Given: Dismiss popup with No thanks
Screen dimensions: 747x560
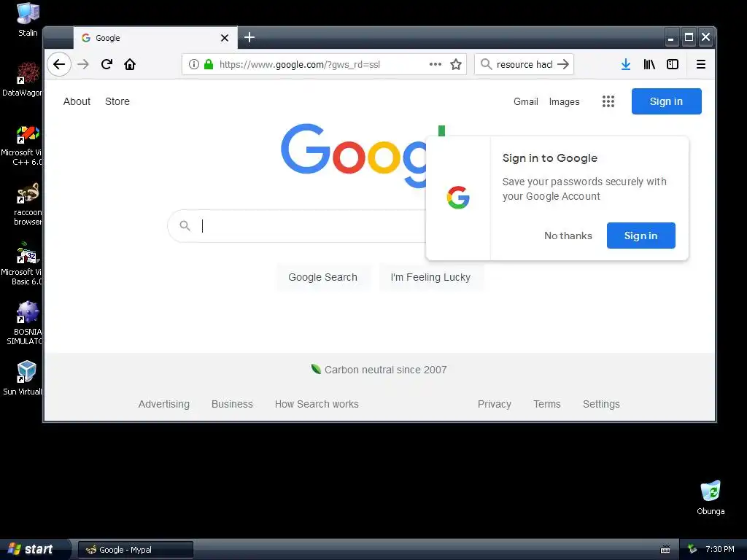Looking at the screenshot, I should (x=568, y=236).
